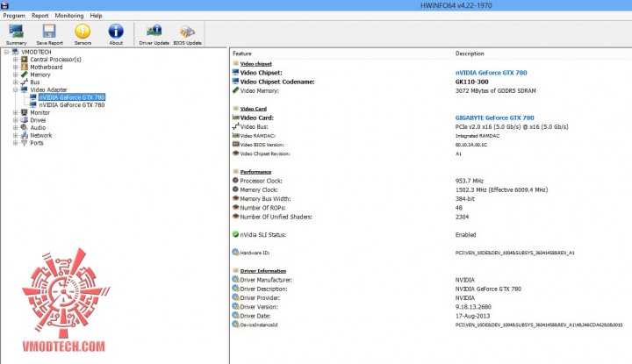Open the Program menu

14,16
